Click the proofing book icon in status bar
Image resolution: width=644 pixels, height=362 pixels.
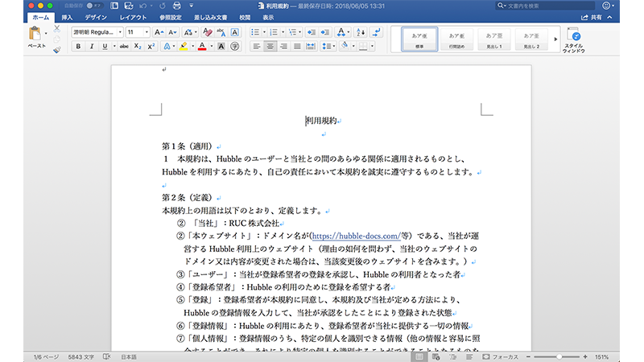tap(107, 356)
